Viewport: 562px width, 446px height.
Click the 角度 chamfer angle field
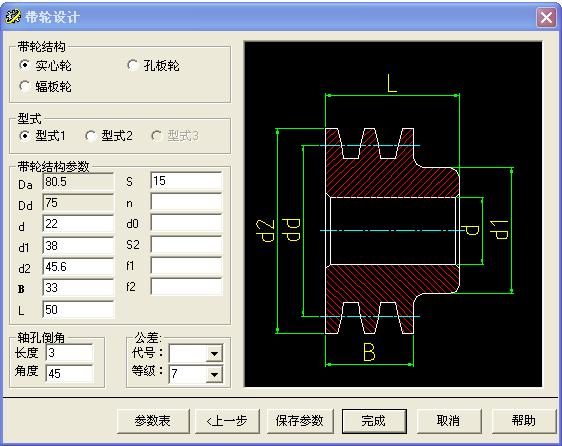pyautogui.click(x=69, y=374)
